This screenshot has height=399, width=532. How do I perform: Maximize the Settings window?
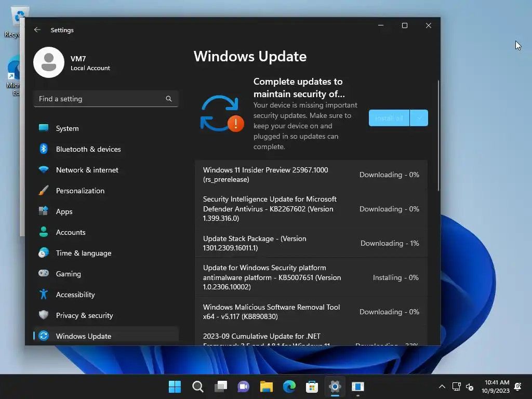404,25
